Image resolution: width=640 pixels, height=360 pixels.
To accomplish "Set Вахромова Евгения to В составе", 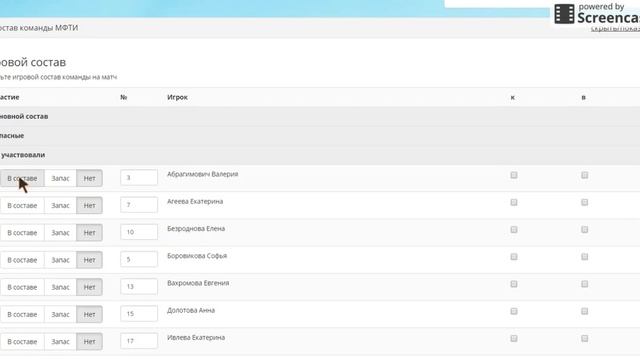I will 22,287.
